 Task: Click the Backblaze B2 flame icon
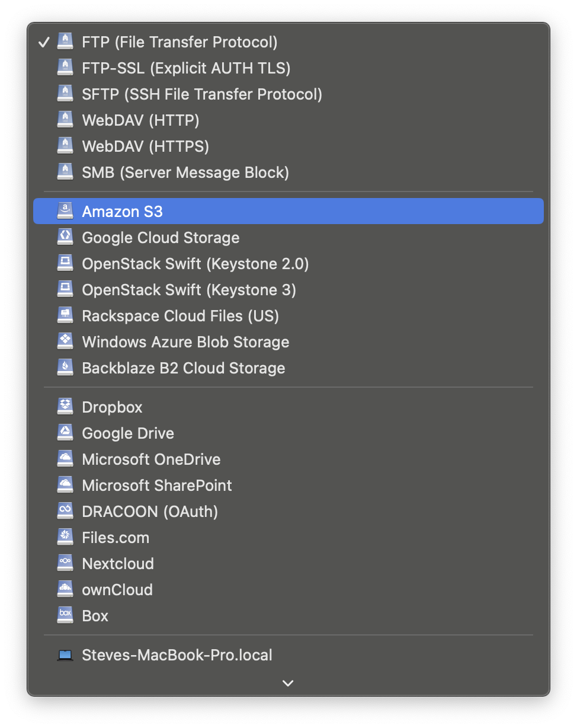tap(65, 368)
